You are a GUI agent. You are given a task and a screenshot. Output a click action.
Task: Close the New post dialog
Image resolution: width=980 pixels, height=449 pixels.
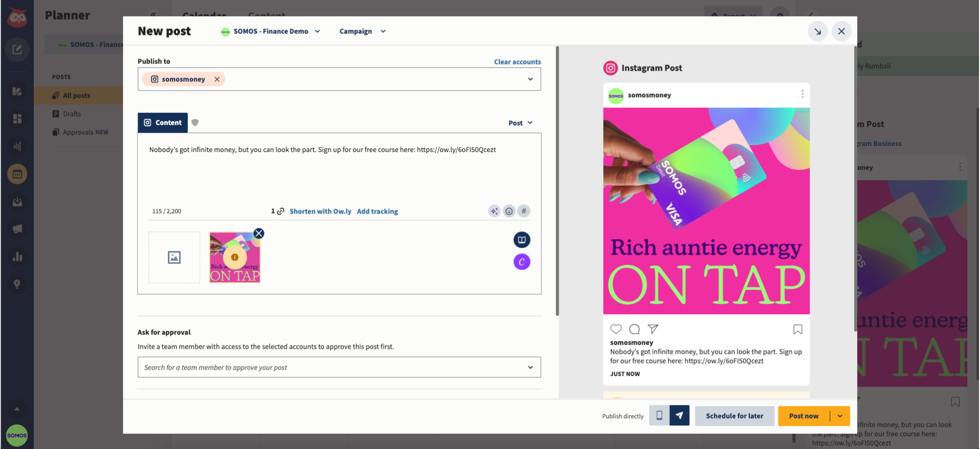point(841,31)
